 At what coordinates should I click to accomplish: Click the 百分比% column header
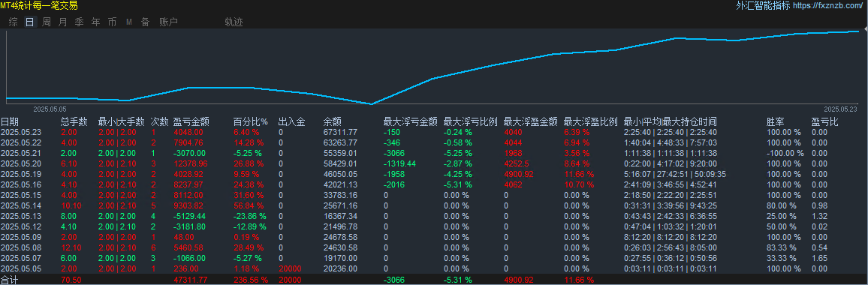pyautogui.click(x=250, y=121)
